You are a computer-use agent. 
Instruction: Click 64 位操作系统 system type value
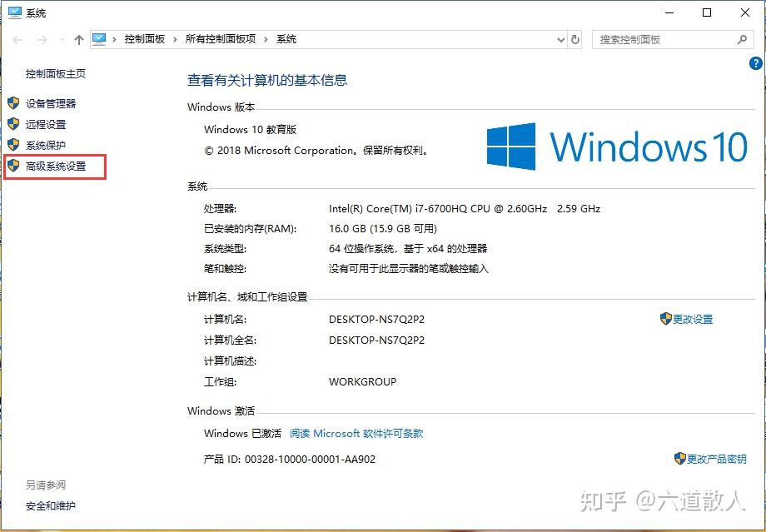[408, 249]
